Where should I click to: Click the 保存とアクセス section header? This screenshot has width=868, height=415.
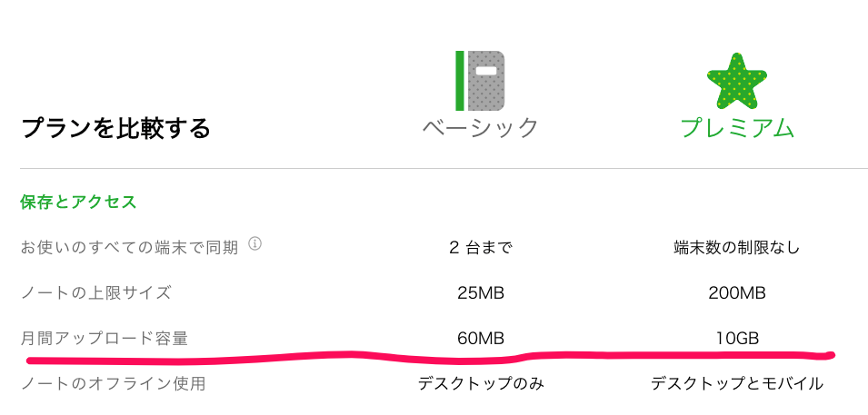78,202
